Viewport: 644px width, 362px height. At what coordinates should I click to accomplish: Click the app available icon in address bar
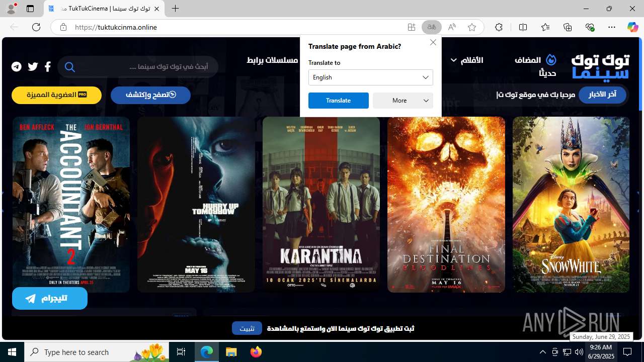pyautogui.click(x=412, y=27)
